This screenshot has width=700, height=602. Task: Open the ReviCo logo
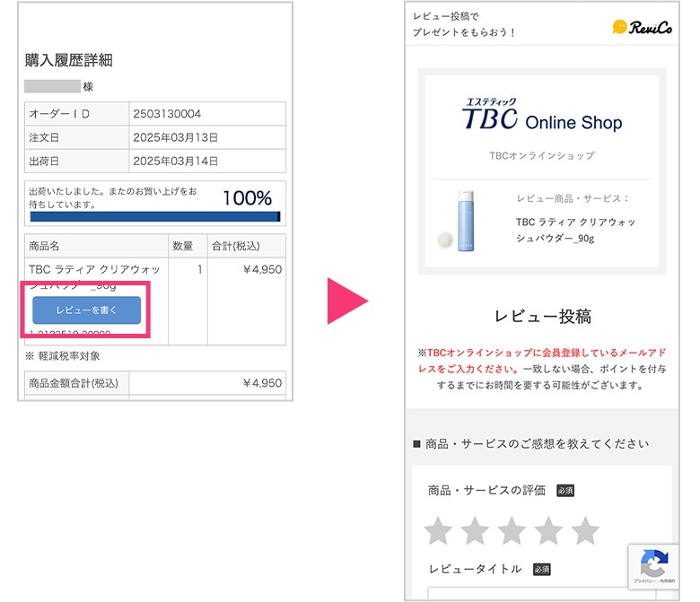(642, 28)
